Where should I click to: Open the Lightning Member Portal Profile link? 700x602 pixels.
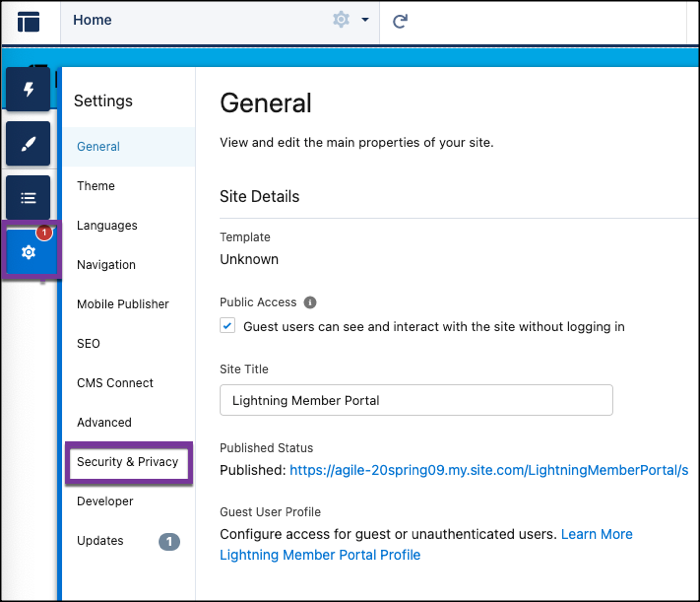click(x=320, y=555)
